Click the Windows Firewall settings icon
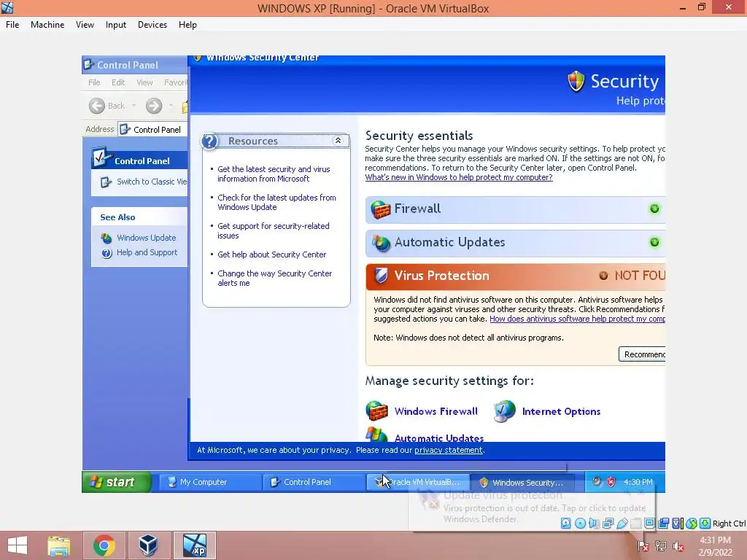Screen dimensions: 747x560 coord(377,411)
